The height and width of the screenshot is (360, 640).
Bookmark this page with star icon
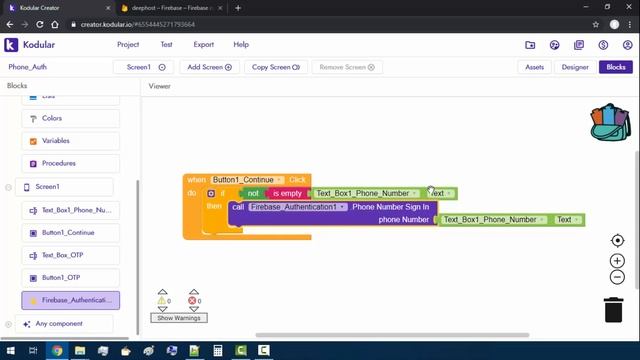point(596,24)
